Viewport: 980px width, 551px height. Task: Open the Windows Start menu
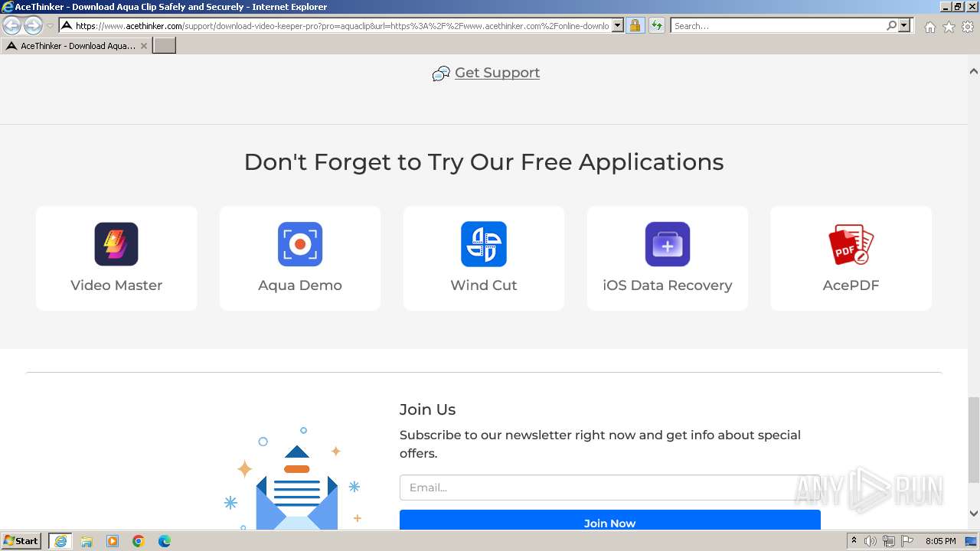21,541
